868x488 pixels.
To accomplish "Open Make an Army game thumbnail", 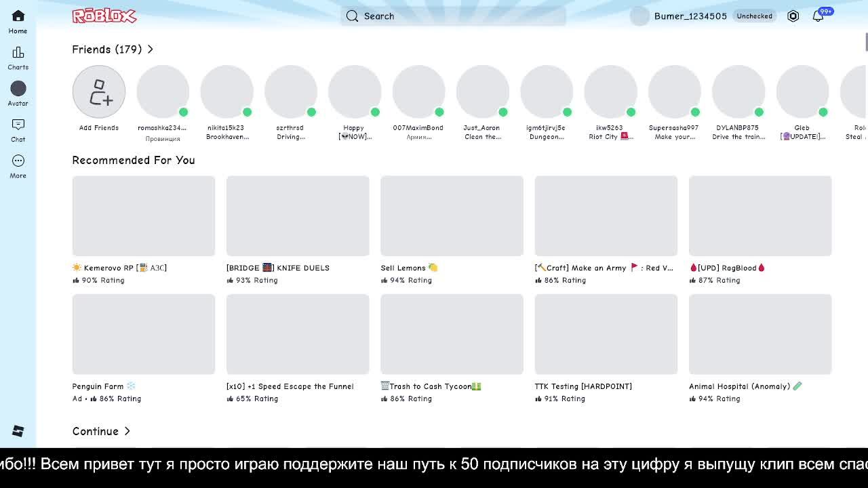I will (x=606, y=216).
